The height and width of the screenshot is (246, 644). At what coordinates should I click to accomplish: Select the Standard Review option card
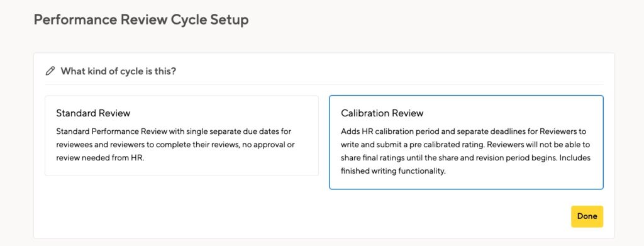182,136
